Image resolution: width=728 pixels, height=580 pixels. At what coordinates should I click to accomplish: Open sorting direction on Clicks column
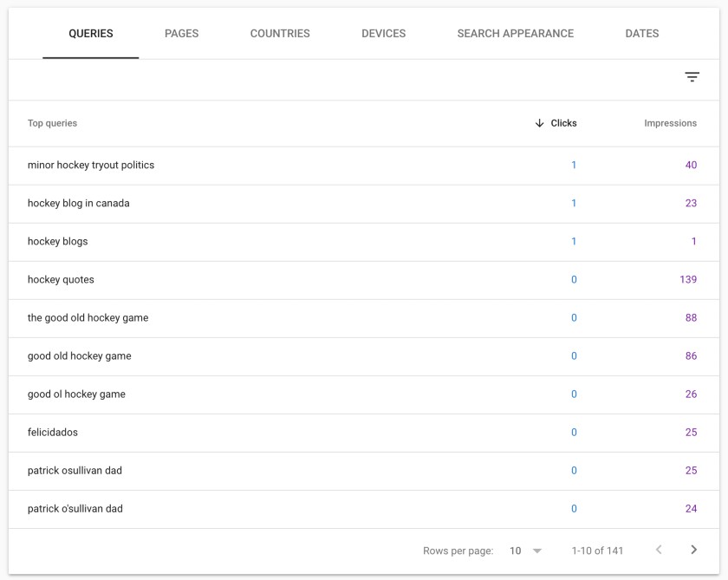coord(538,123)
